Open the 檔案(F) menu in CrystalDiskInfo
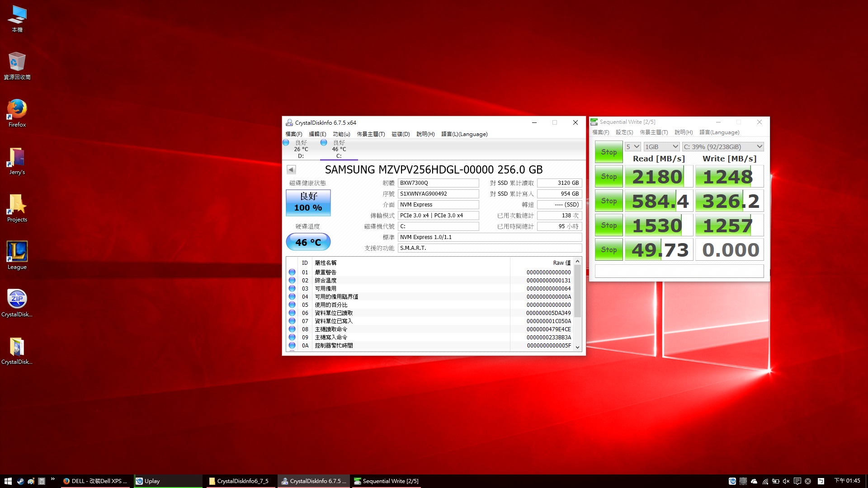868x488 pixels. pyautogui.click(x=294, y=134)
